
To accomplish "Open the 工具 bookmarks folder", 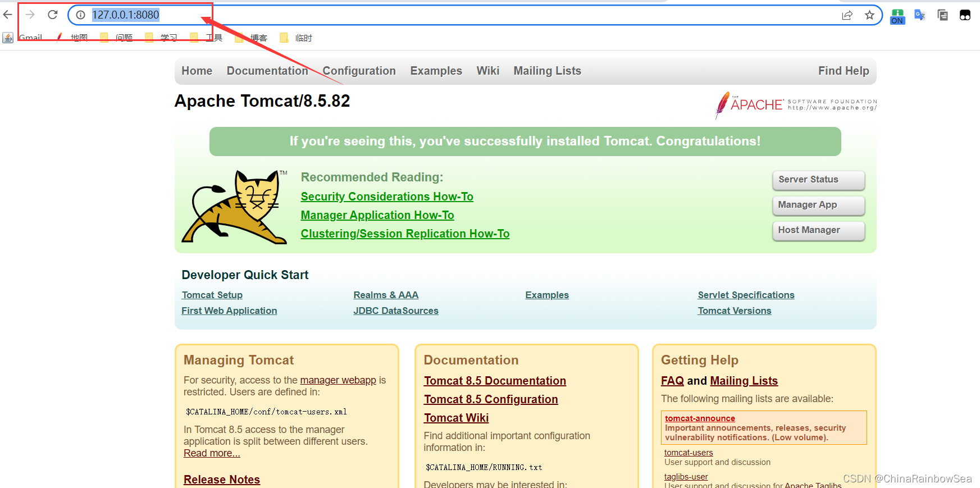I will click(x=206, y=38).
